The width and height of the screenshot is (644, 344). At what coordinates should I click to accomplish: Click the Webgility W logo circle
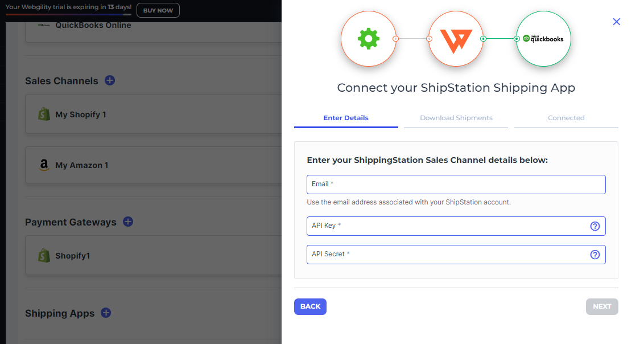[x=456, y=39]
